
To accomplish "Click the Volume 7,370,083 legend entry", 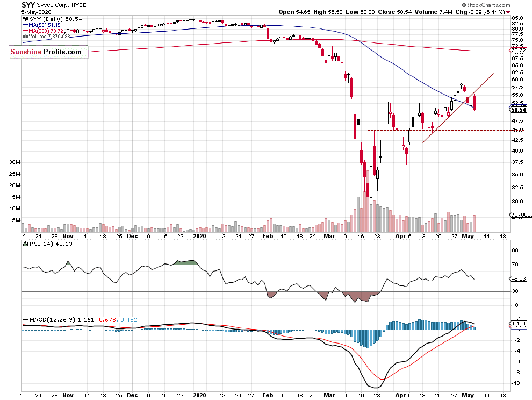I will pyautogui.click(x=49, y=37).
